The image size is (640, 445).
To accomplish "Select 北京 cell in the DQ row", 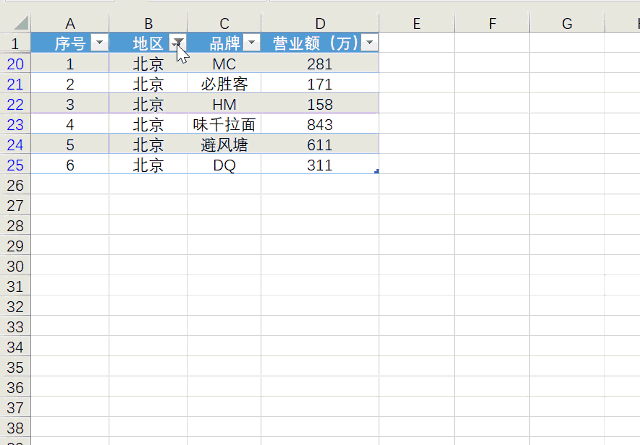I will click(x=148, y=165).
